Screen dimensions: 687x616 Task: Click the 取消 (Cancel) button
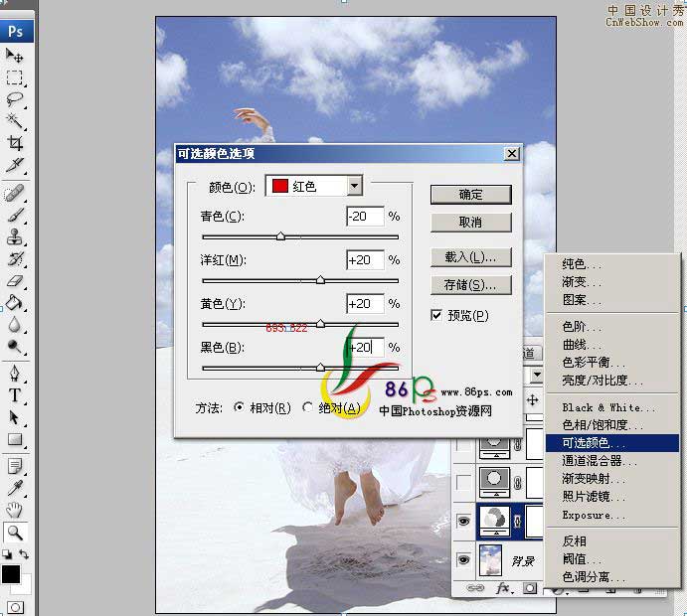pos(471,223)
